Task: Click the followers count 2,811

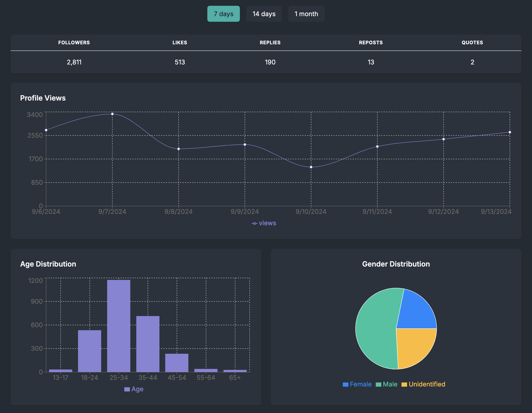Action: tap(74, 62)
